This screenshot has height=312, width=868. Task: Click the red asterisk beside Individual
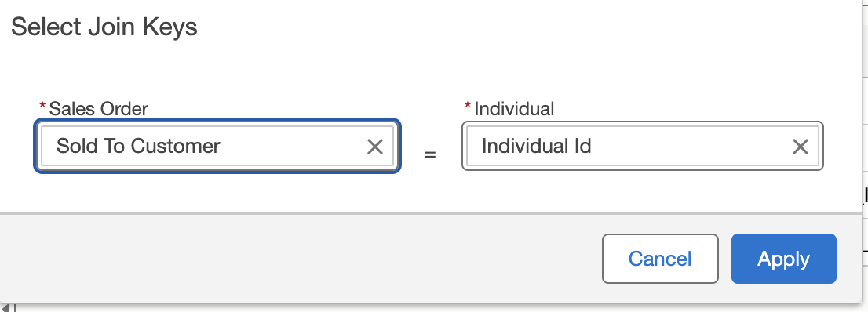coord(468,106)
